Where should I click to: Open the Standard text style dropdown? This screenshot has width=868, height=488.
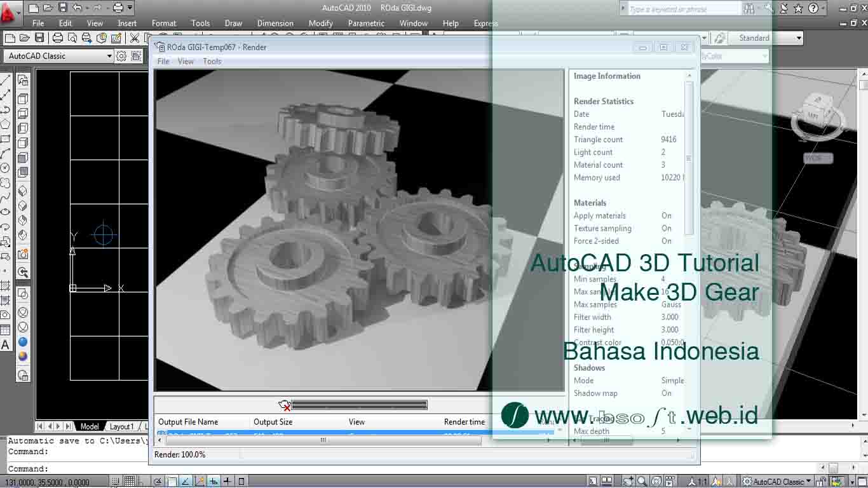coord(766,38)
